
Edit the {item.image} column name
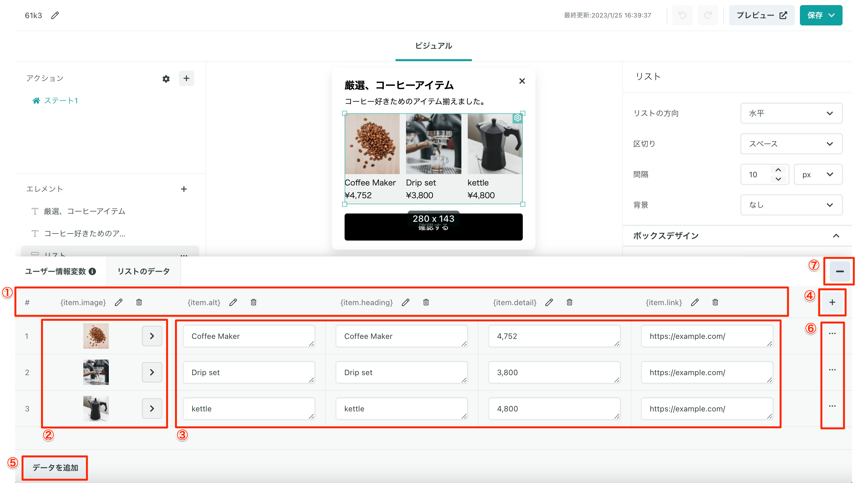[119, 302]
